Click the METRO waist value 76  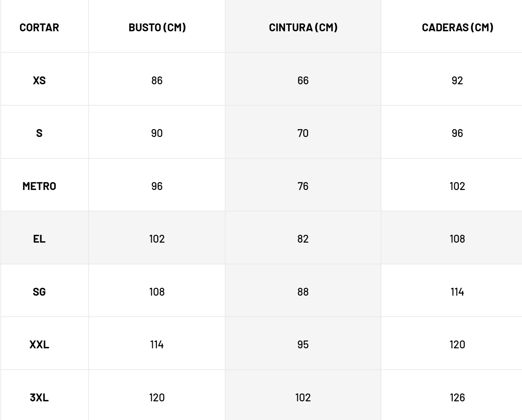click(x=303, y=186)
